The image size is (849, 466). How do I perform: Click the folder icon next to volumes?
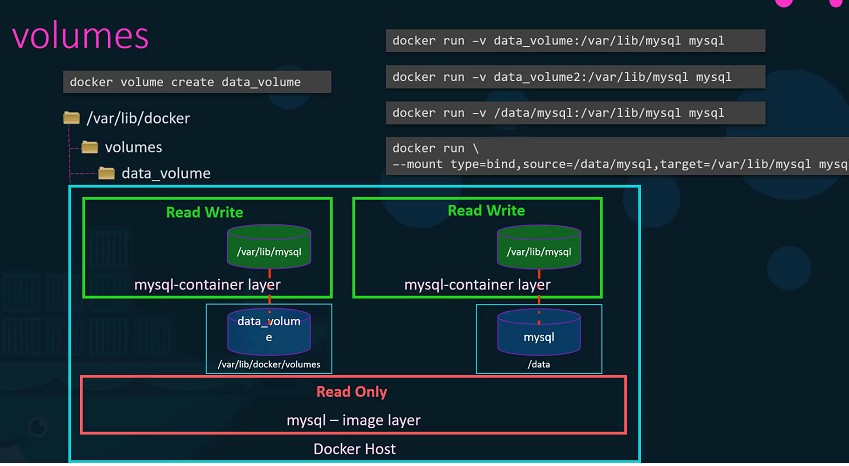pyautogui.click(x=90, y=147)
